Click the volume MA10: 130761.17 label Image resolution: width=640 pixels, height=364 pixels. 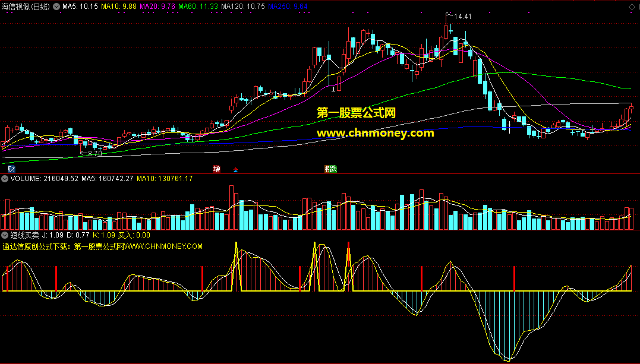pyautogui.click(x=165, y=179)
